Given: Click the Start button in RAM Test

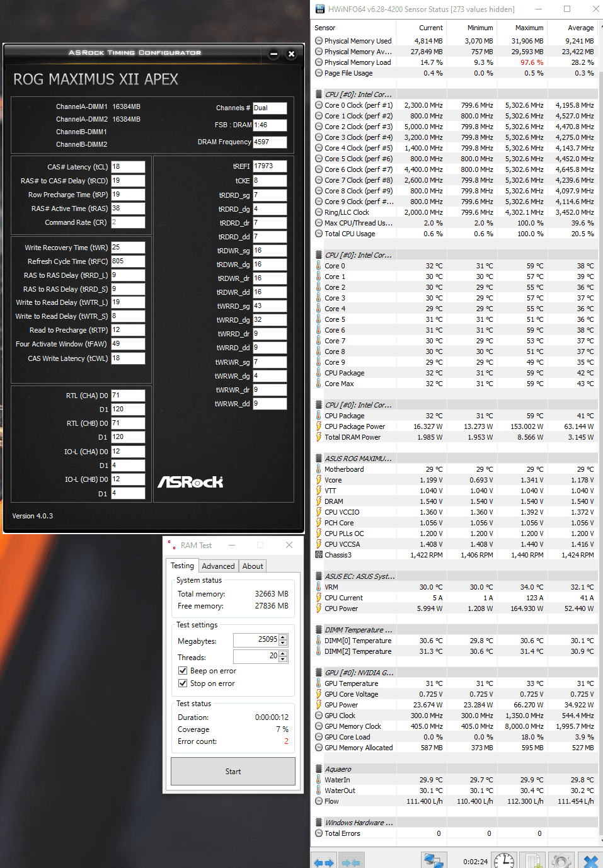Looking at the screenshot, I should 233,772.
